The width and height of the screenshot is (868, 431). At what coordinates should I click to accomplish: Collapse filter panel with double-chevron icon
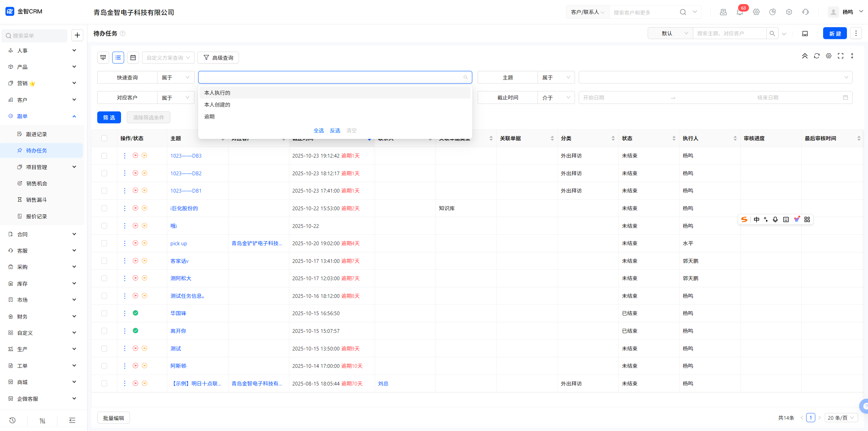coord(805,56)
